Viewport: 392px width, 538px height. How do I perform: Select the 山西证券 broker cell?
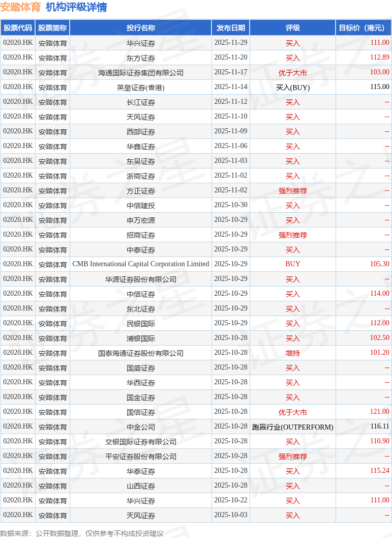click(141, 486)
